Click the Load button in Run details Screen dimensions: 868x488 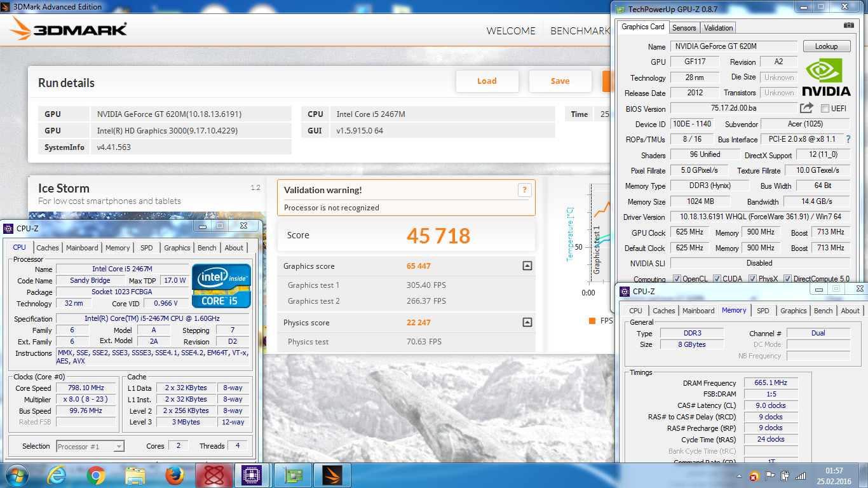[487, 81]
